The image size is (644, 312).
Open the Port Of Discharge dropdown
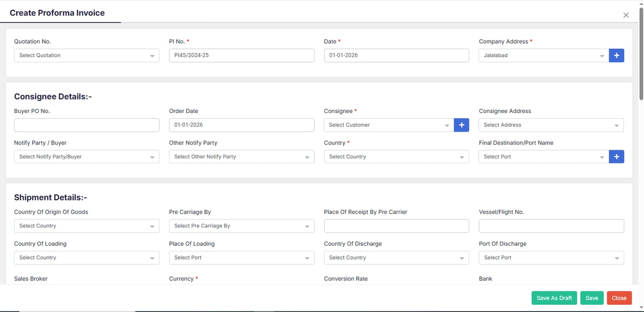point(551,258)
